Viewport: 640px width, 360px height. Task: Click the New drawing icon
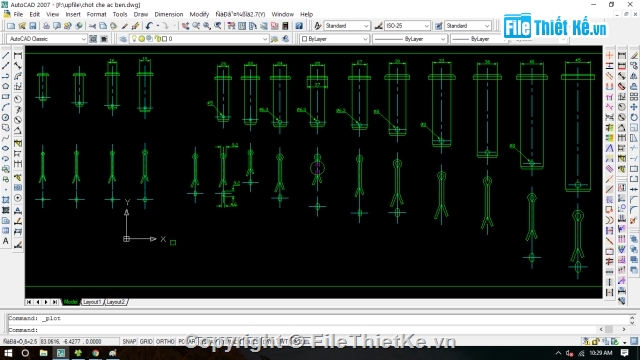11,26
